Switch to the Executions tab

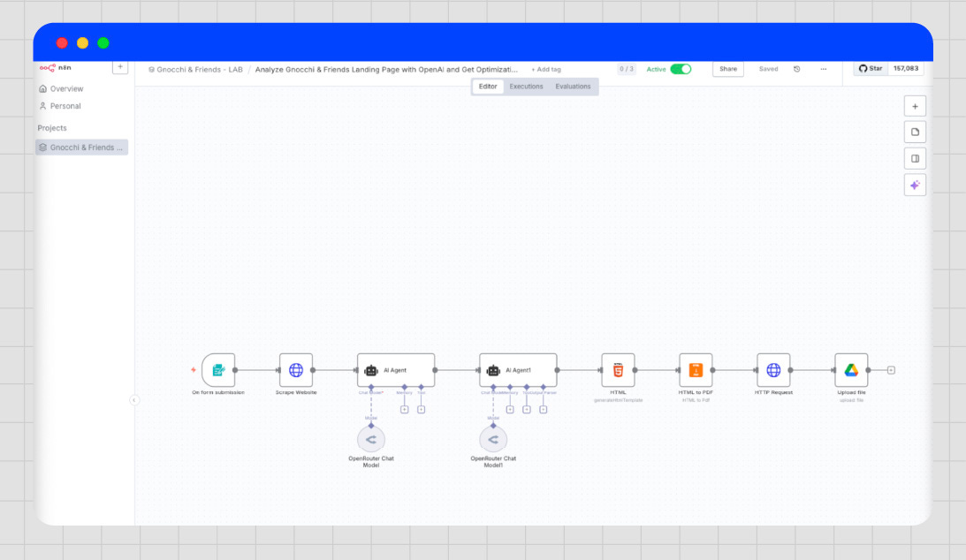526,86
